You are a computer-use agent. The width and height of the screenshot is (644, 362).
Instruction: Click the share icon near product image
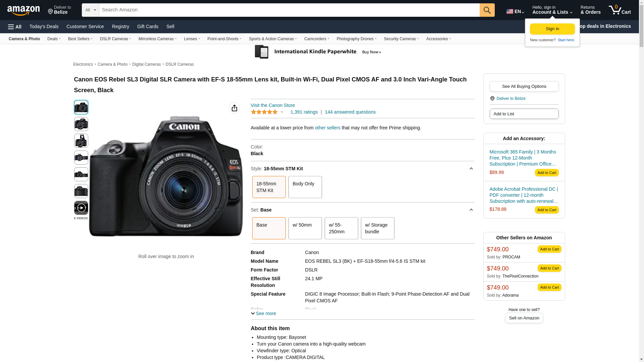coord(234,108)
